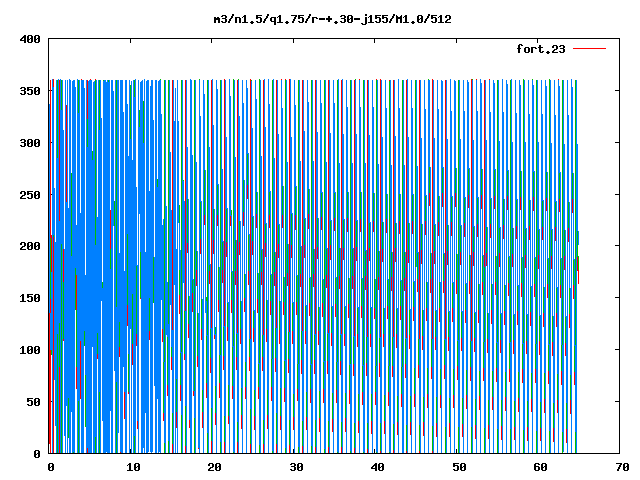This screenshot has width=640, height=480.
Task: Click the x-axis label 40
Action: click(x=378, y=467)
